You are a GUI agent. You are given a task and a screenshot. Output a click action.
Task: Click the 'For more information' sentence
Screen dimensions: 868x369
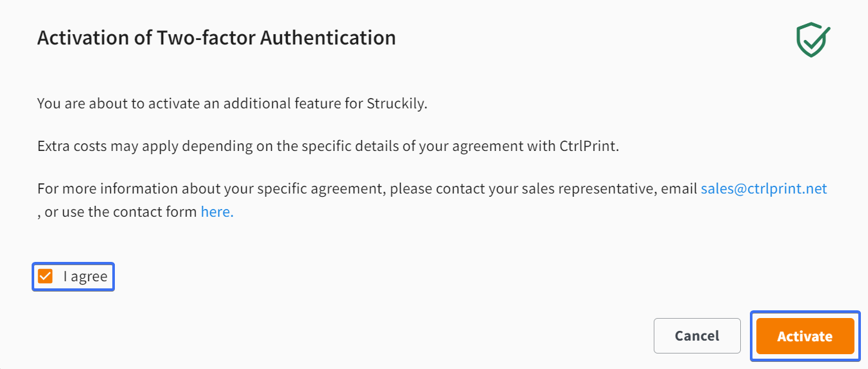[432, 200]
